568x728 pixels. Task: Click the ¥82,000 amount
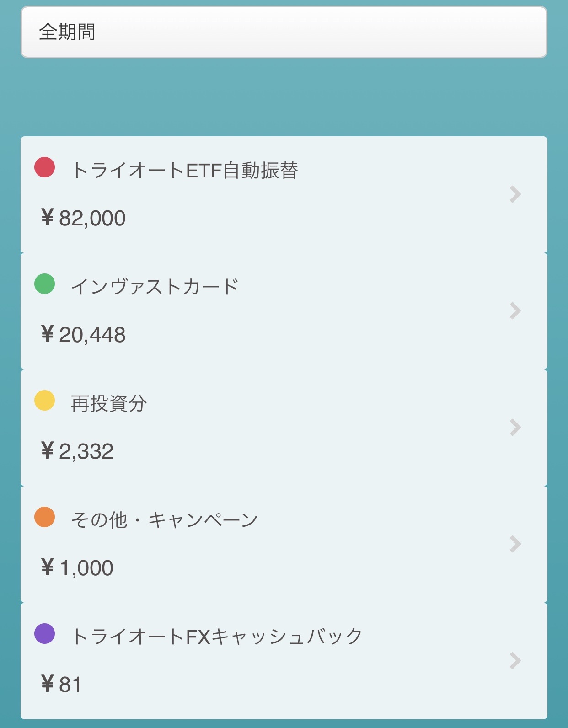(83, 218)
